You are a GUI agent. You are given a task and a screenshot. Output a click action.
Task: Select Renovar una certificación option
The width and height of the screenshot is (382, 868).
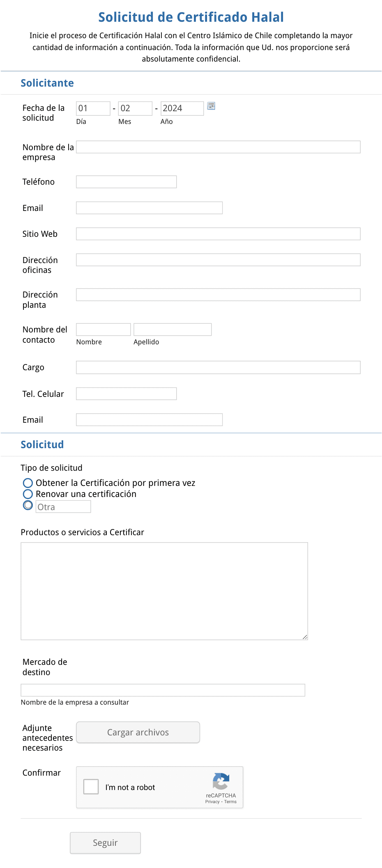28,494
